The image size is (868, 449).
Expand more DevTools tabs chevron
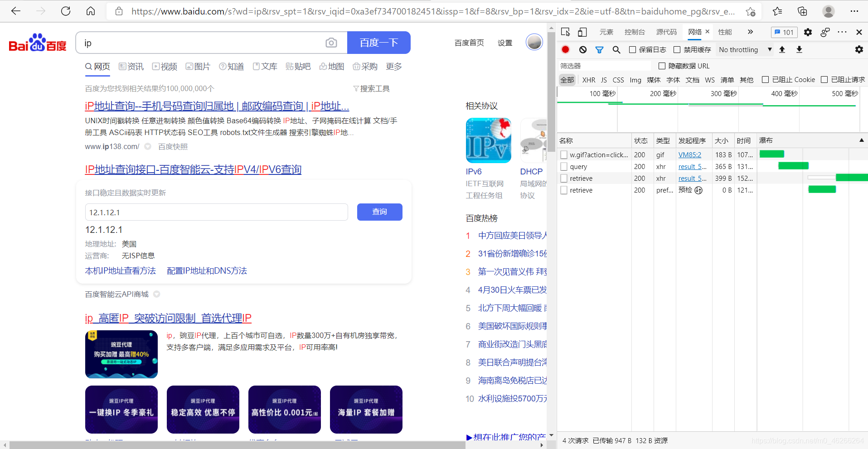750,32
